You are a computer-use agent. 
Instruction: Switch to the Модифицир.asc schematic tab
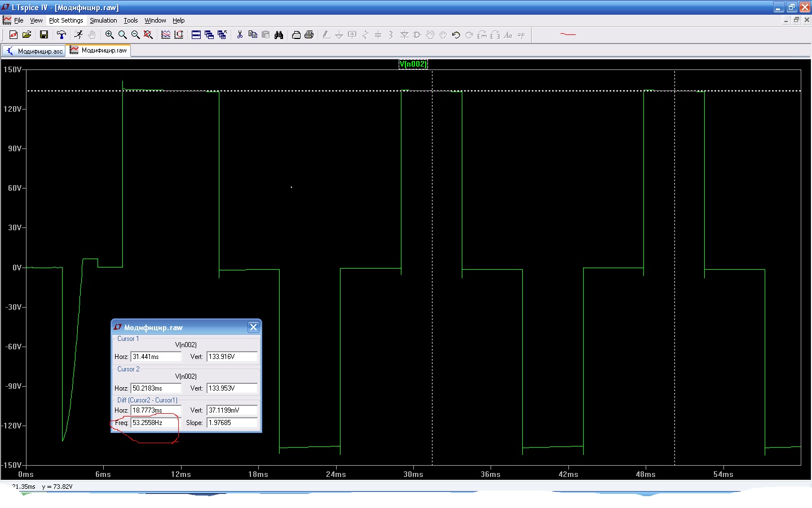(x=34, y=51)
